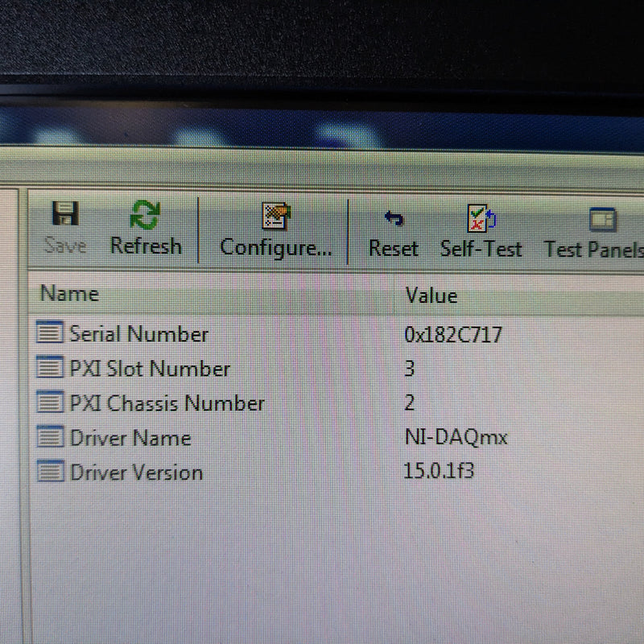Click the icon beside PXI Chassis Number
This screenshot has width=644, height=644.
pyautogui.click(x=50, y=402)
